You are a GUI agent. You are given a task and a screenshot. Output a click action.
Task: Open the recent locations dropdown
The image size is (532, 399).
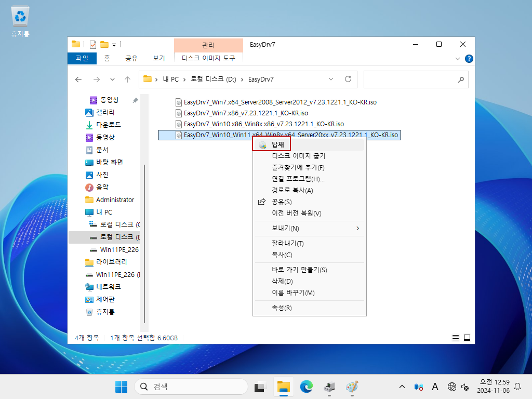click(112, 79)
